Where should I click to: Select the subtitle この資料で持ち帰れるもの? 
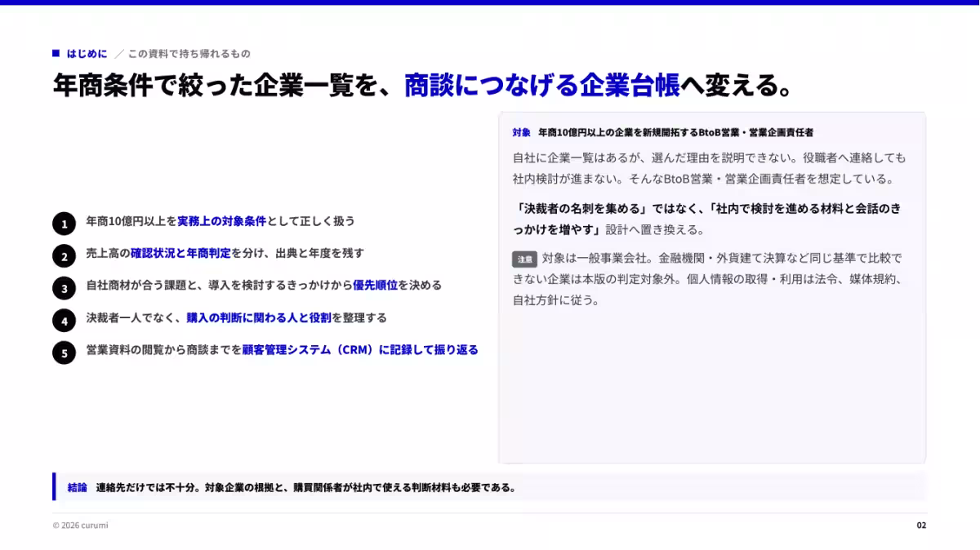(189, 54)
